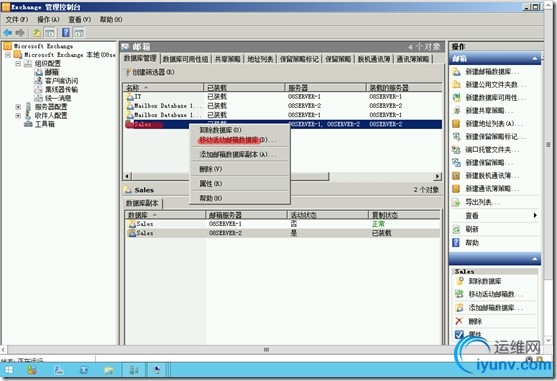This screenshot has width=557, height=381.
Task: Sort copies by the 邮箱服务器 column header
Action: (x=246, y=215)
